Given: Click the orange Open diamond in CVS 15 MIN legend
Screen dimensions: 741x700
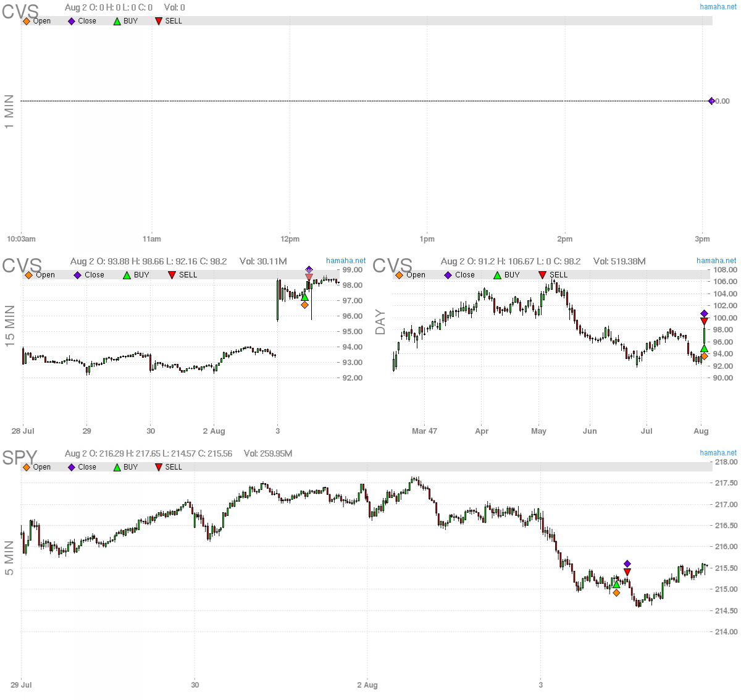Looking at the screenshot, I should [x=28, y=275].
